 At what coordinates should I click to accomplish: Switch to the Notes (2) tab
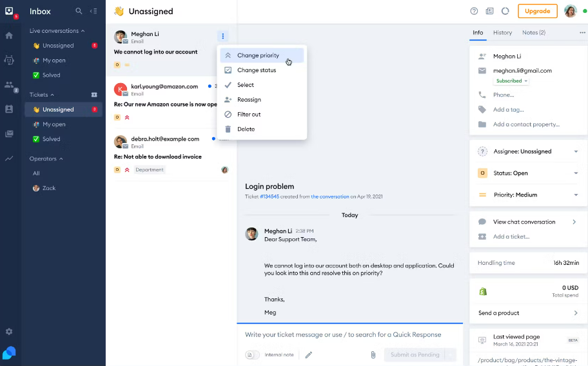point(534,33)
